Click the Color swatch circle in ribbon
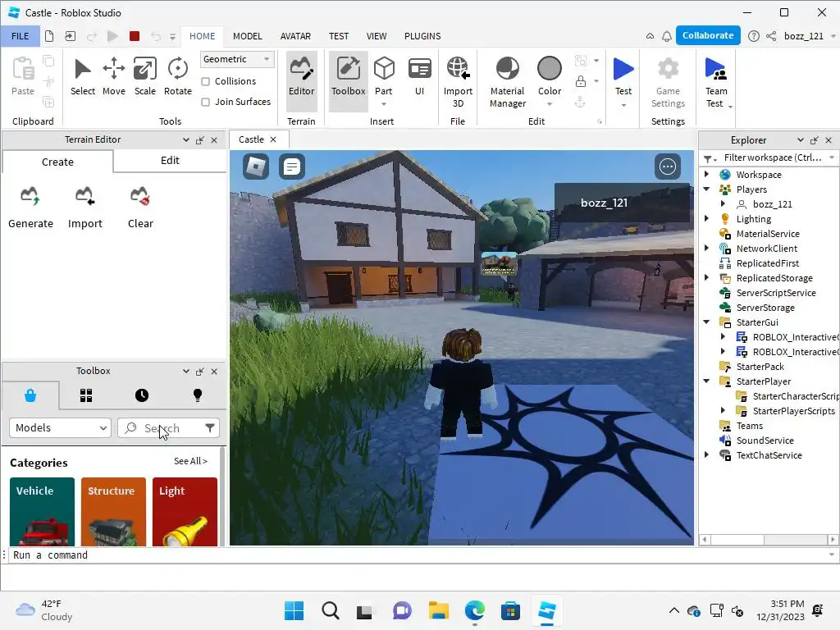This screenshot has width=840, height=630. [549, 69]
